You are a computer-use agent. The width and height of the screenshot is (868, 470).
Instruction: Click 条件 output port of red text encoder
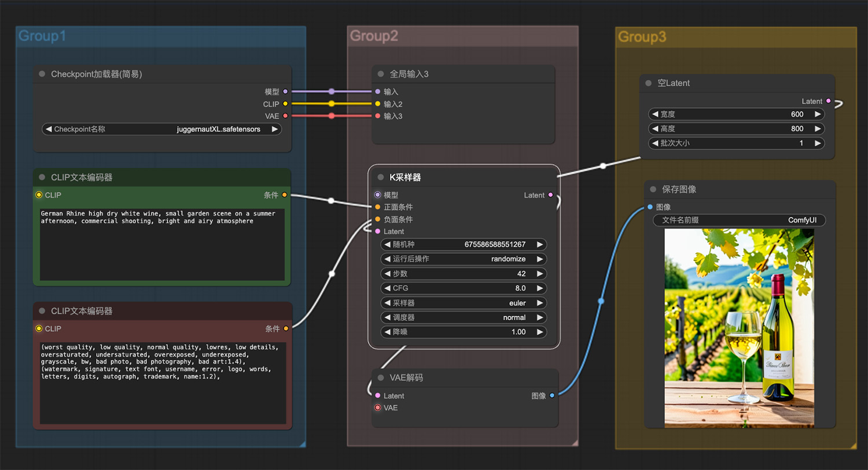[x=286, y=328]
